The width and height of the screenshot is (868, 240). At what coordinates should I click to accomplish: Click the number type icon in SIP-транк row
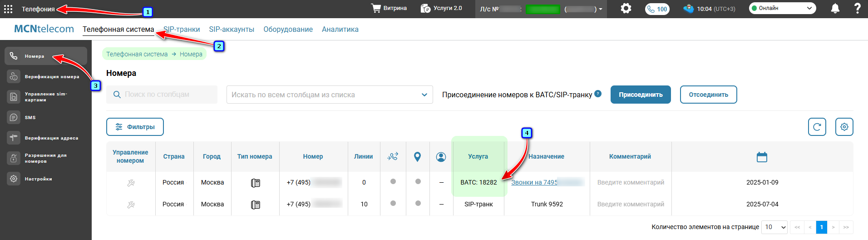pos(255,205)
